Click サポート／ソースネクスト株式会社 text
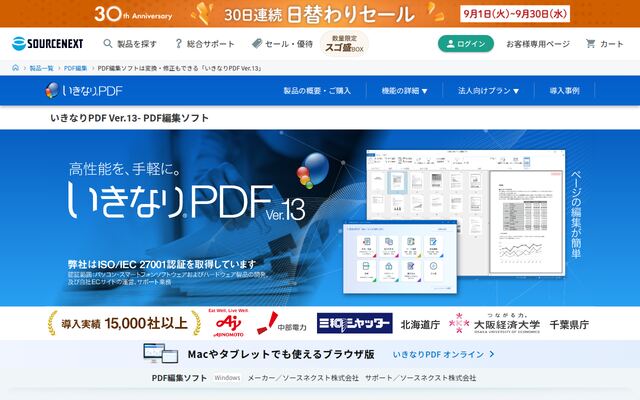This screenshot has width=640, height=400. (x=420, y=378)
